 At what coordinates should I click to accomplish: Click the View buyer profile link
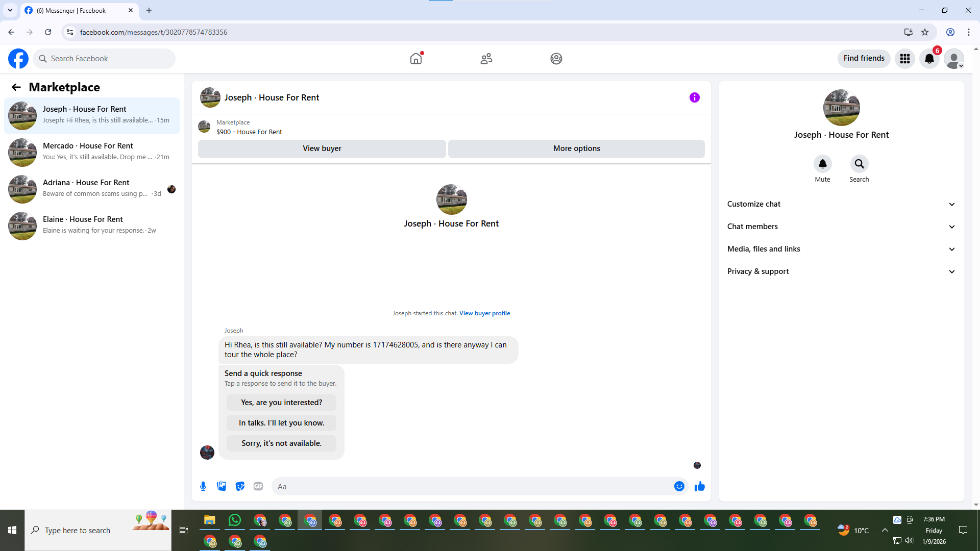pos(484,313)
